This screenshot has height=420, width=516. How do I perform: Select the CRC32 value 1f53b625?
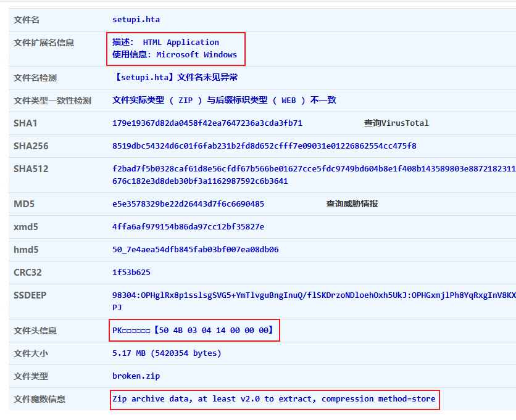131,272
